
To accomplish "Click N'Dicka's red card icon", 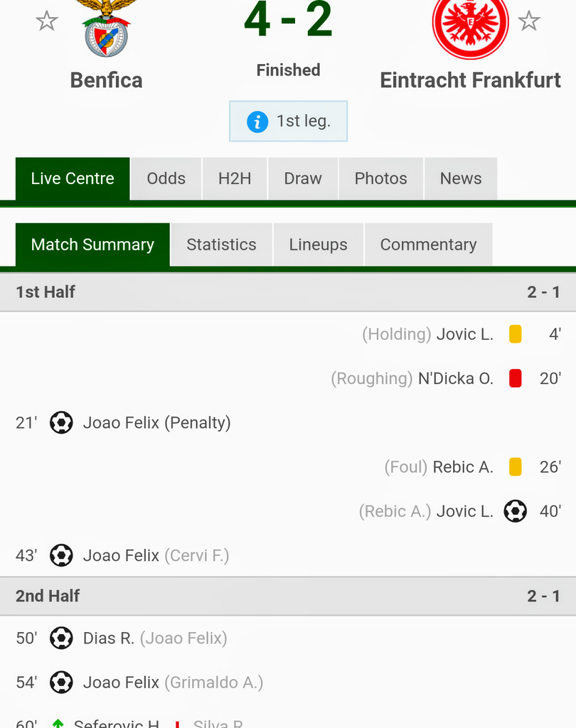I will coord(515,378).
